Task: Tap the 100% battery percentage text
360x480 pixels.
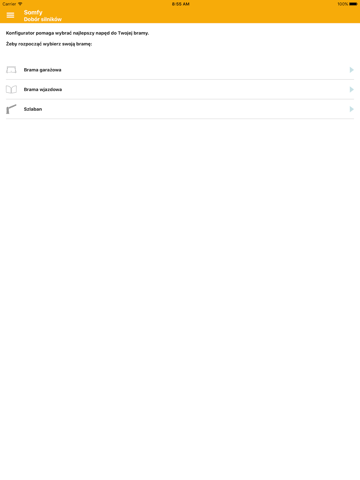Action: tap(343, 4)
